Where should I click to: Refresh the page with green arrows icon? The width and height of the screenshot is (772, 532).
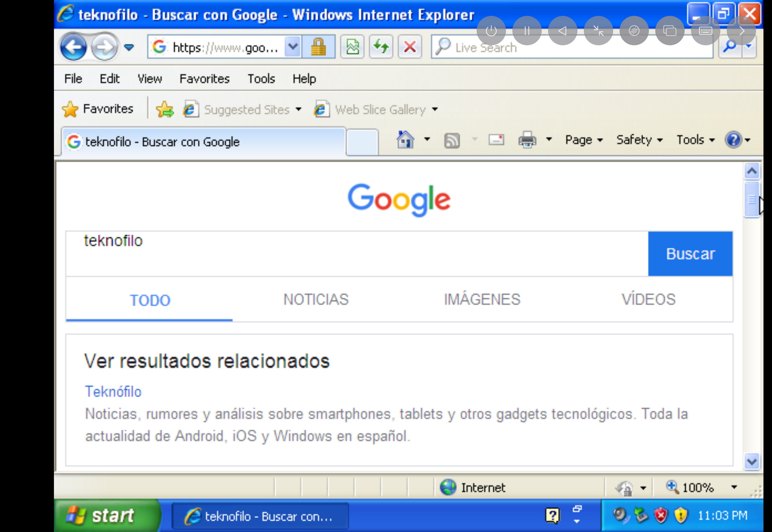point(381,47)
